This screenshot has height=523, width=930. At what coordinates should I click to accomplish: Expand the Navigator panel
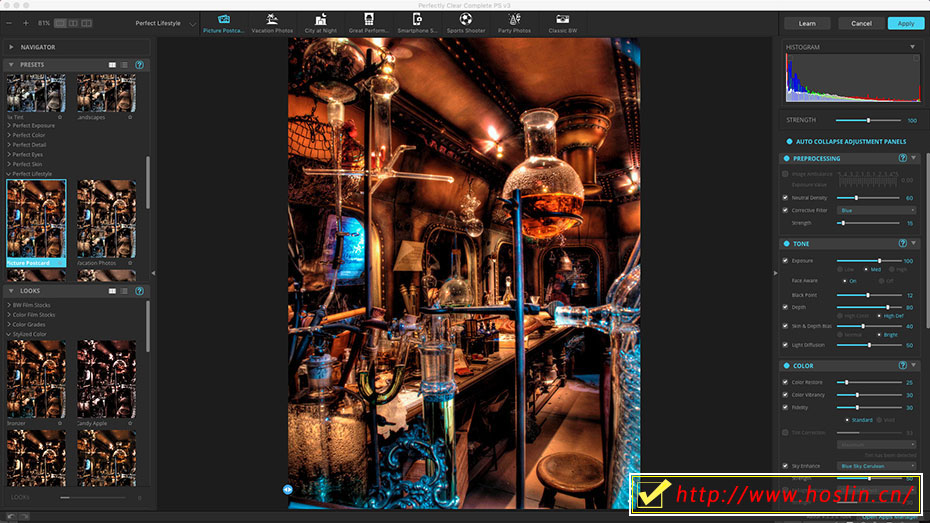point(11,47)
